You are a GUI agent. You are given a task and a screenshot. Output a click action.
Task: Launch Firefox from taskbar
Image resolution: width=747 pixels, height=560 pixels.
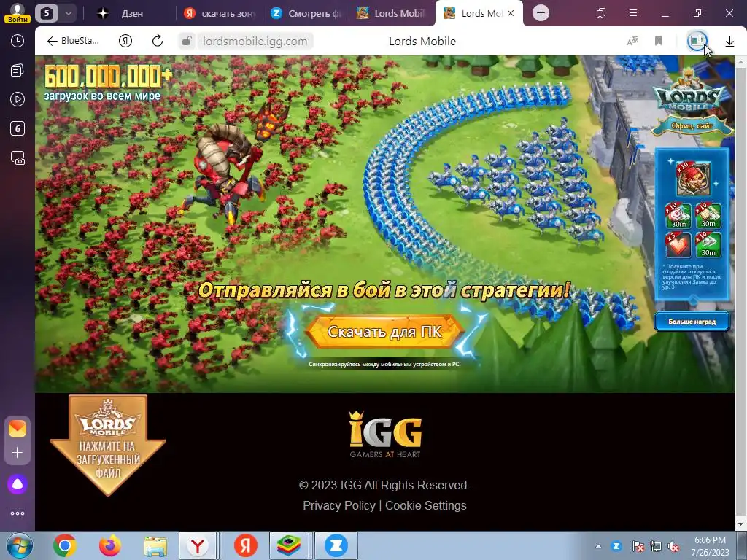(110, 545)
